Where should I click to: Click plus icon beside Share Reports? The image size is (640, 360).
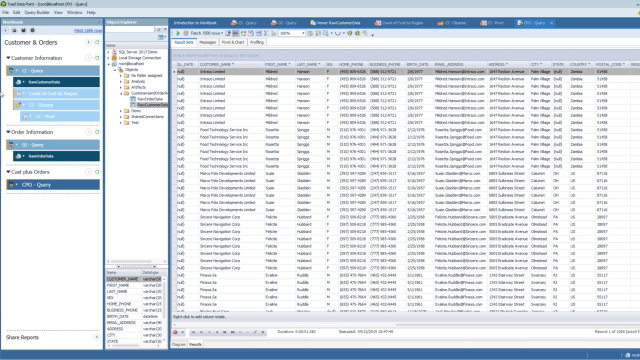[97, 337]
